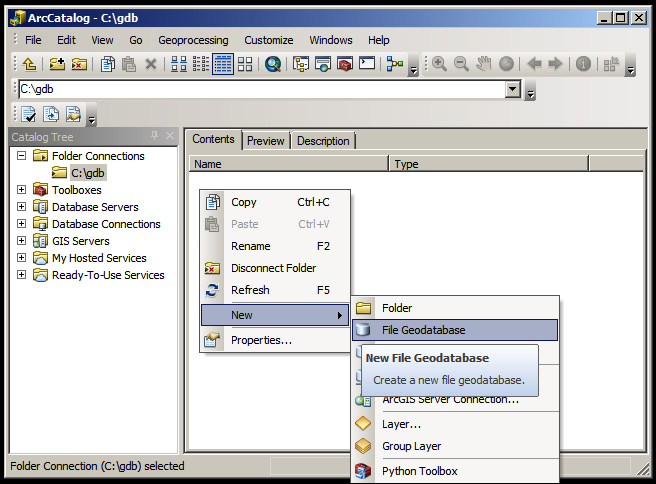Expand the Toolboxes tree node
This screenshot has height=484, width=656.
pos(21,190)
